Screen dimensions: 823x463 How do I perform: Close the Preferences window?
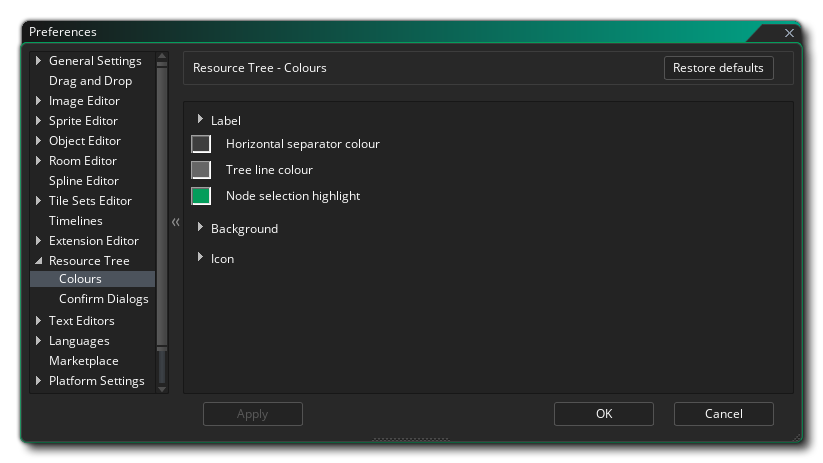coord(789,33)
